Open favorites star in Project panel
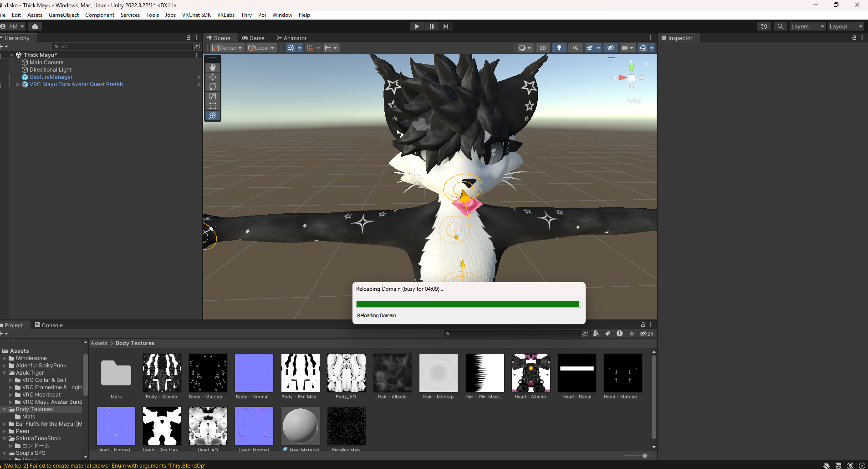 [632, 334]
